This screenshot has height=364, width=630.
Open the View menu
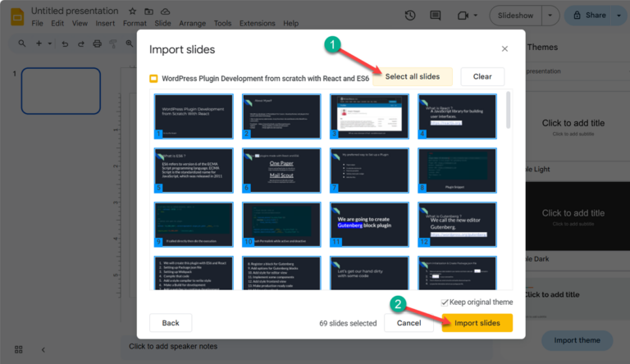80,23
